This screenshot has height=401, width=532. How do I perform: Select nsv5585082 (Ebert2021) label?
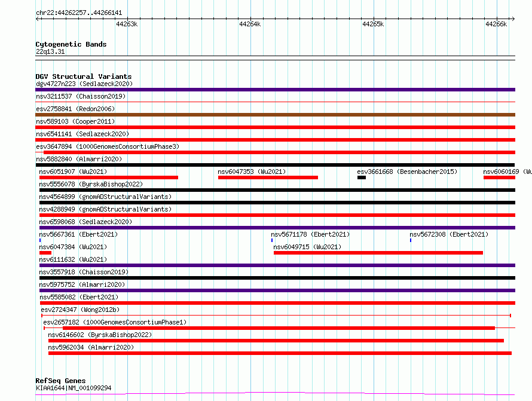(79, 297)
